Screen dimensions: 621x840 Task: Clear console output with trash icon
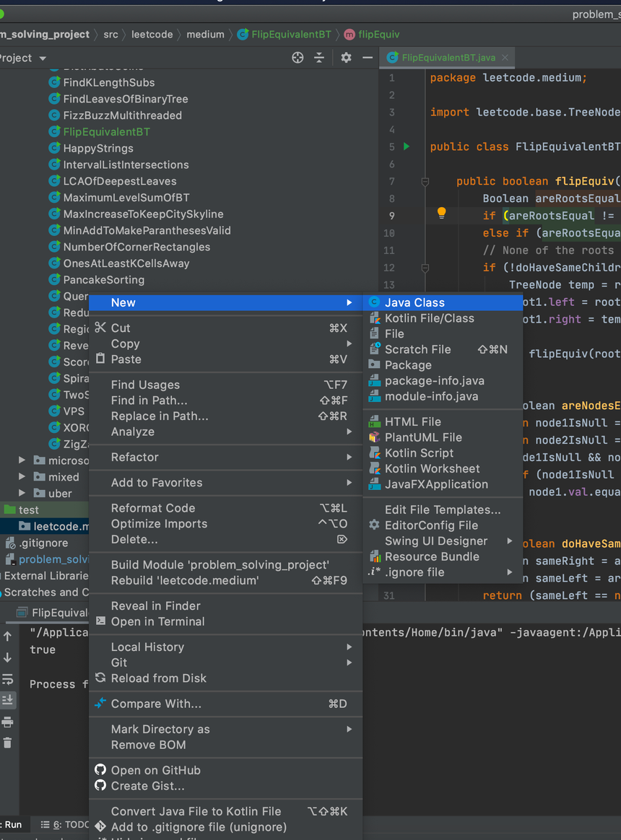click(8, 743)
